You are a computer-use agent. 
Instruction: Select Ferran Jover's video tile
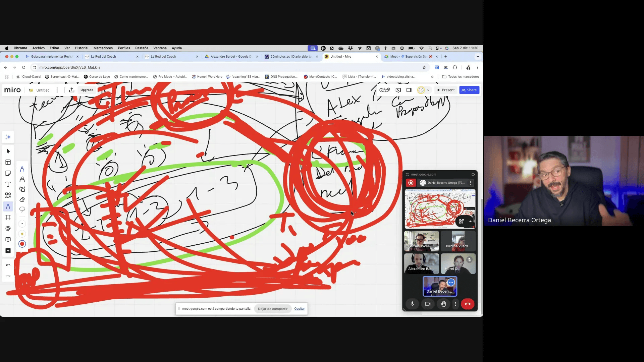(422, 241)
